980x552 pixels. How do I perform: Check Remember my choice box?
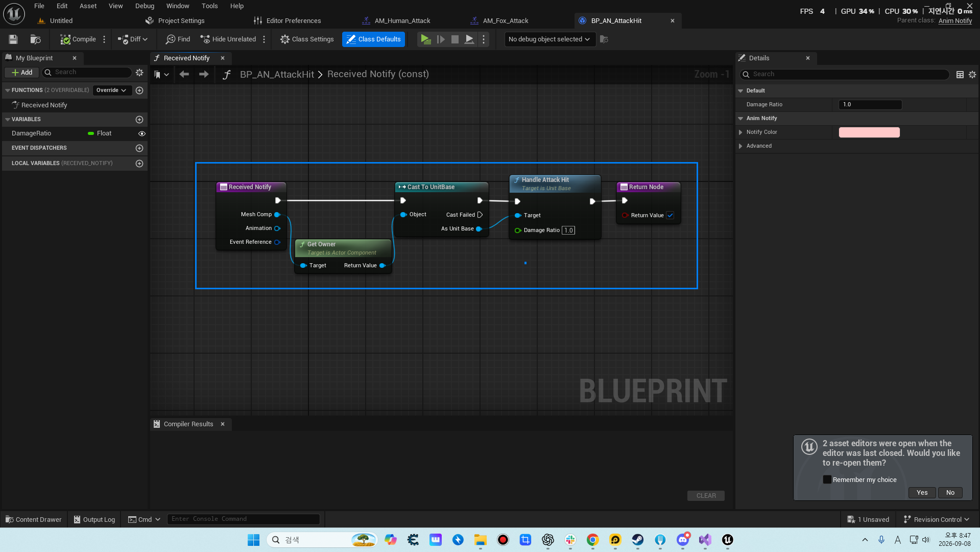pos(827,479)
